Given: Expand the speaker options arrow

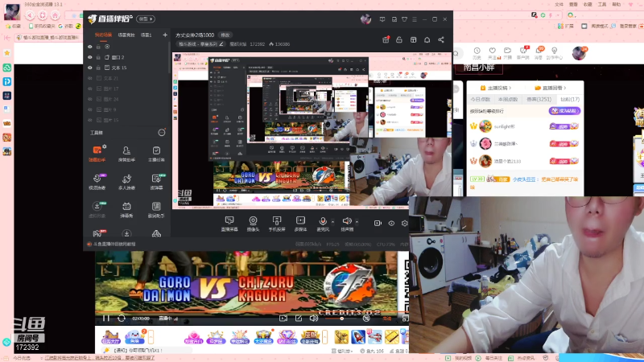Looking at the screenshot, I should 357,222.
